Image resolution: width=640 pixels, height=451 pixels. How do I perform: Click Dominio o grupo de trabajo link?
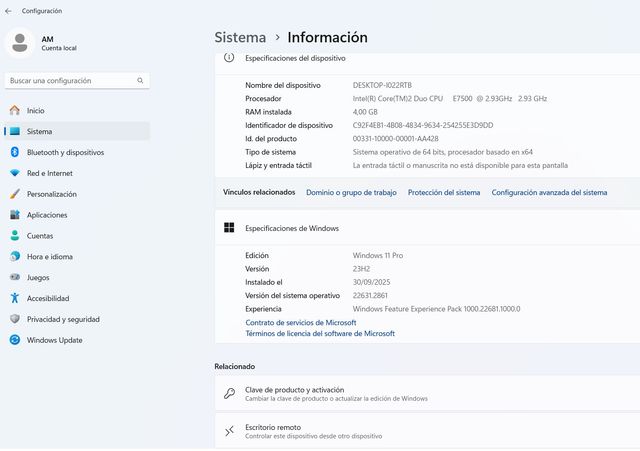click(x=351, y=192)
